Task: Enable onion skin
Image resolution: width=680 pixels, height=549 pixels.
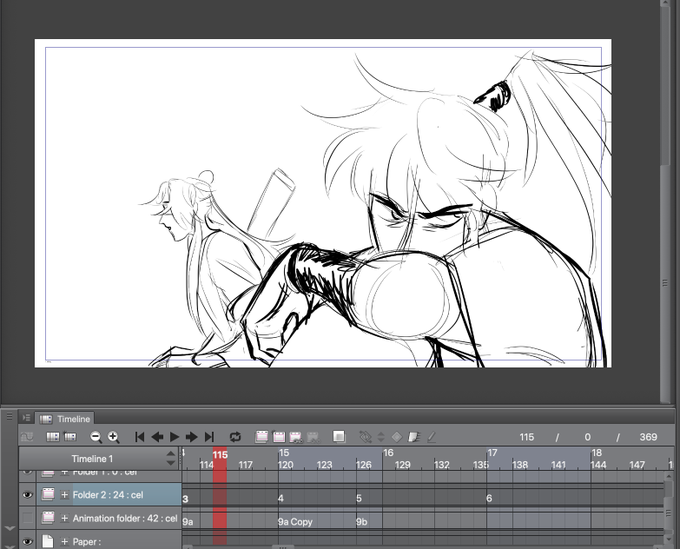Action: (339, 436)
